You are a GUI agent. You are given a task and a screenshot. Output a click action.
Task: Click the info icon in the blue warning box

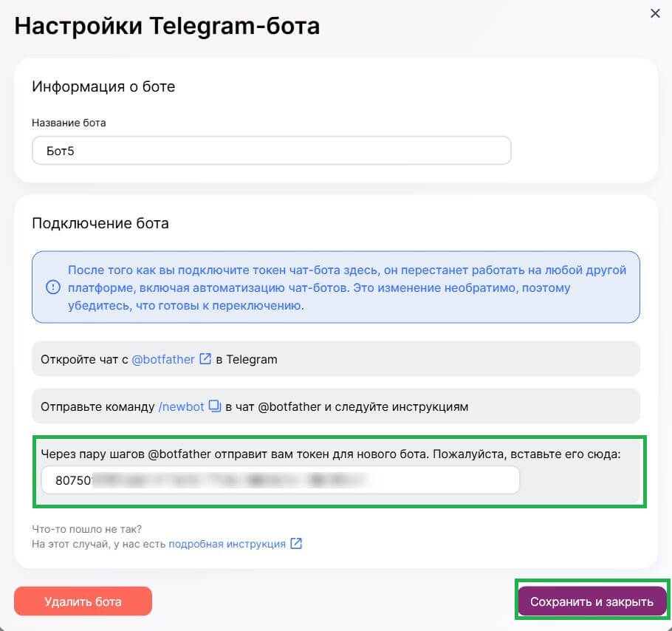(x=52, y=286)
